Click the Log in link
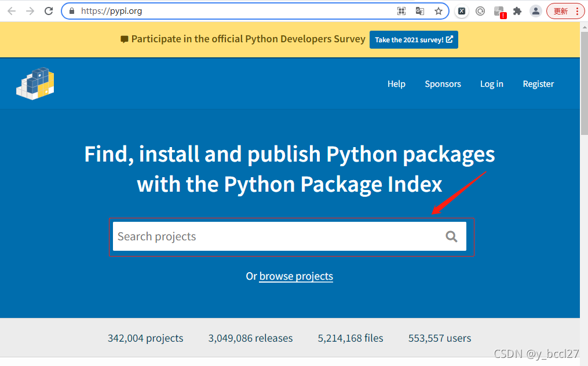This screenshot has width=588, height=366. pyautogui.click(x=492, y=84)
